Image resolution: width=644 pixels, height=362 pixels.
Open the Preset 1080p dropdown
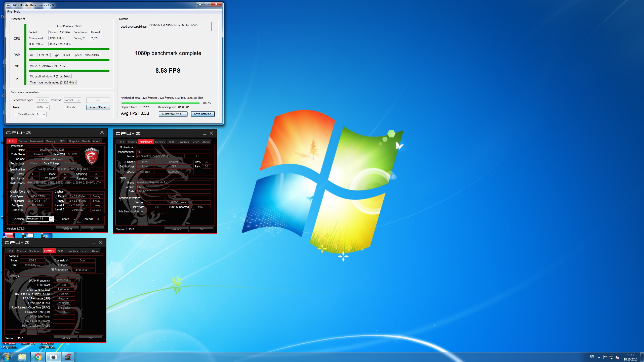pyautogui.click(x=43, y=107)
